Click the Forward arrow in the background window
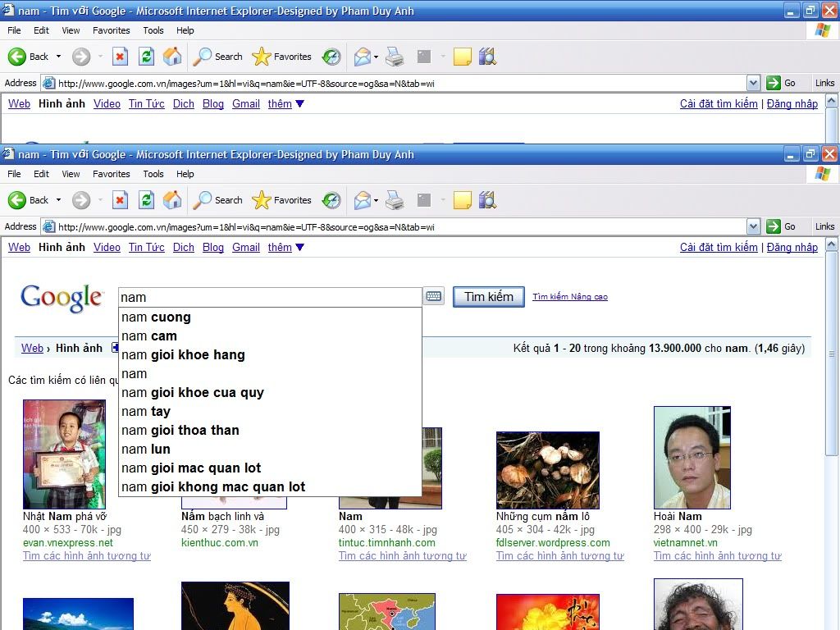Image resolution: width=840 pixels, height=630 pixels. (81, 57)
